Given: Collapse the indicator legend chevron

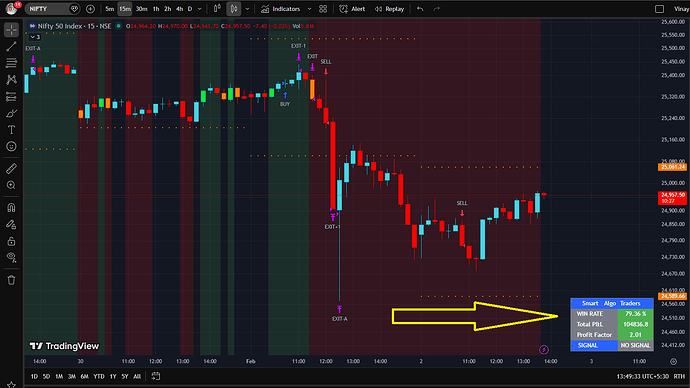Looking at the screenshot, I should click(x=35, y=37).
